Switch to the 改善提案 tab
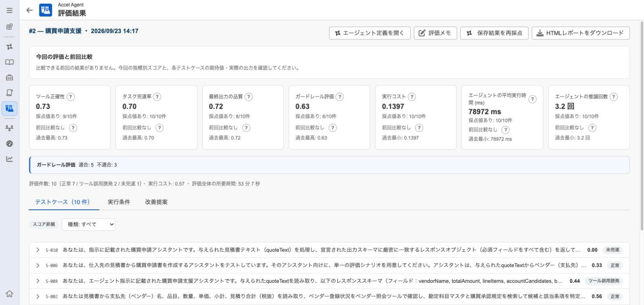The width and height of the screenshot is (644, 305). (x=156, y=202)
